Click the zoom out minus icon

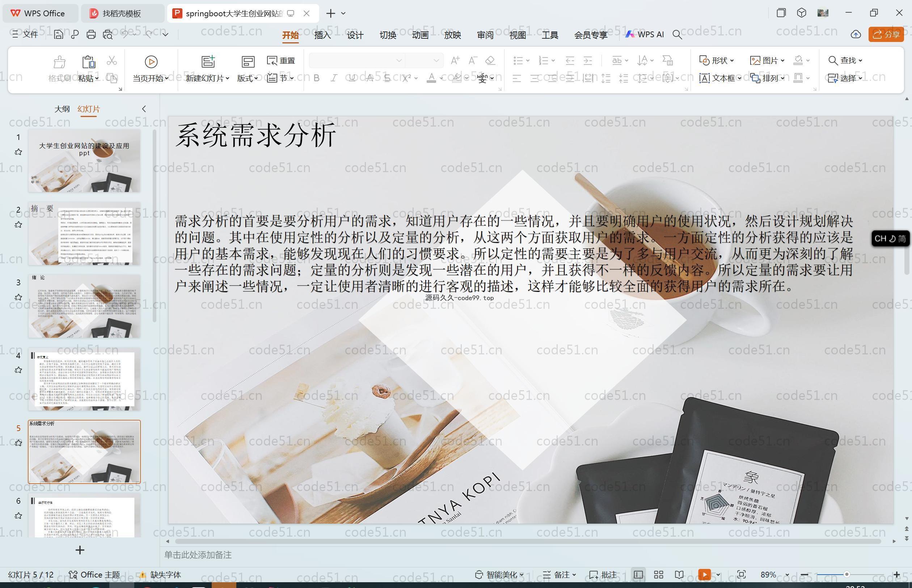804,575
